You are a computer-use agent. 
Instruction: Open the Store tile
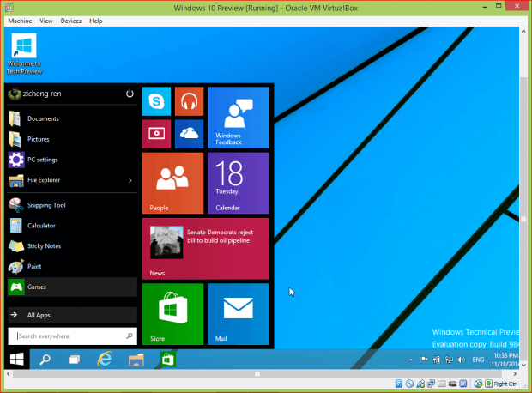point(172,314)
